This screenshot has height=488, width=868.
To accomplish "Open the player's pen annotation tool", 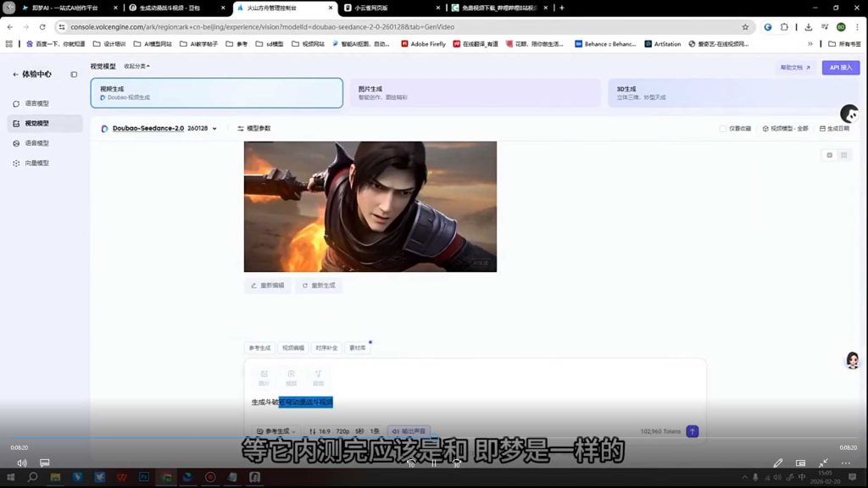I will pyautogui.click(x=778, y=463).
